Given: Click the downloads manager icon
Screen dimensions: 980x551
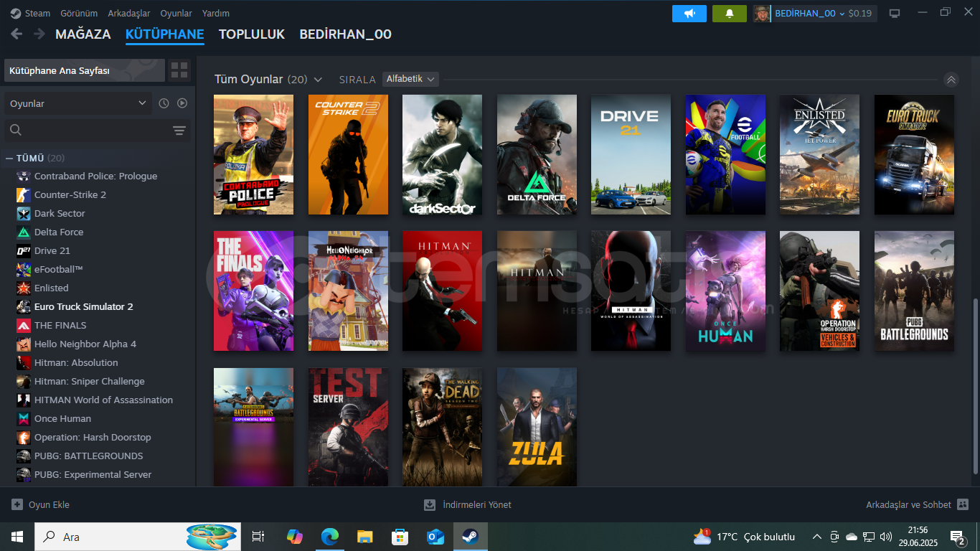Looking at the screenshot, I should coord(430,504).
